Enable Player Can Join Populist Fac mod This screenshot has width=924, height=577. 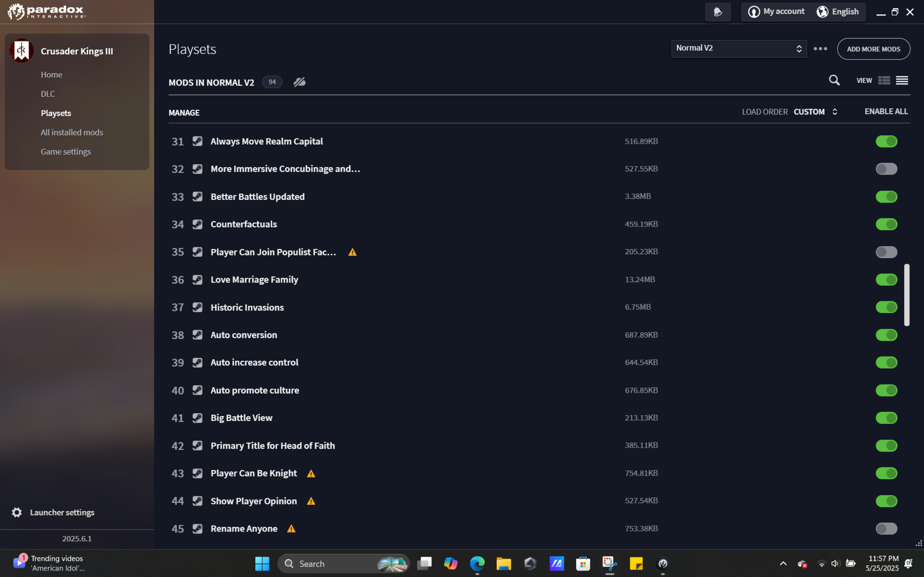[886, 252]
